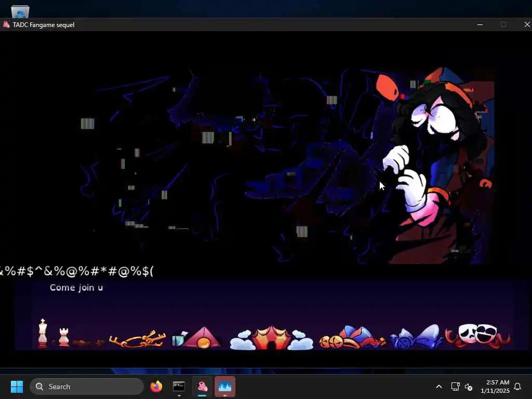Open the clock showing 2:57 AM

(495, 387)
